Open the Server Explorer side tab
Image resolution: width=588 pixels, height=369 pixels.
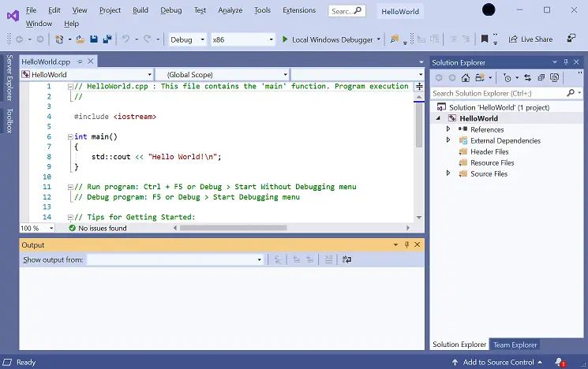coord(9,78)
